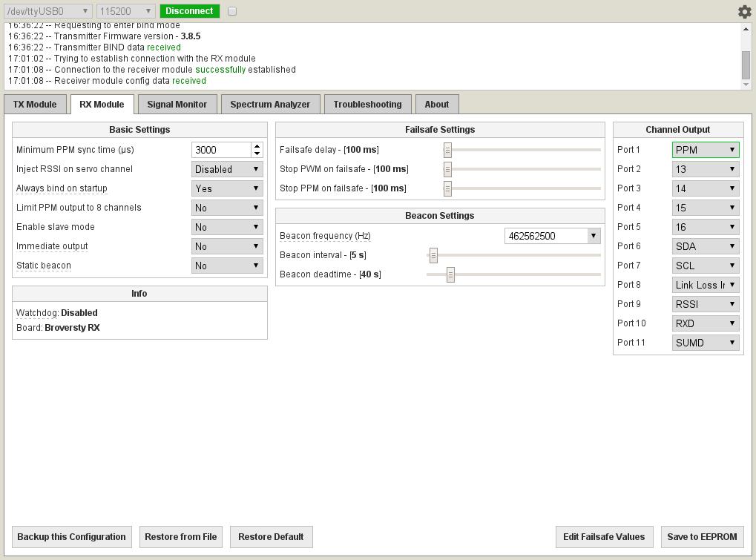Screen dimensions: 756x560
Task: Click the Always bind on startup label
Action: 62,188
